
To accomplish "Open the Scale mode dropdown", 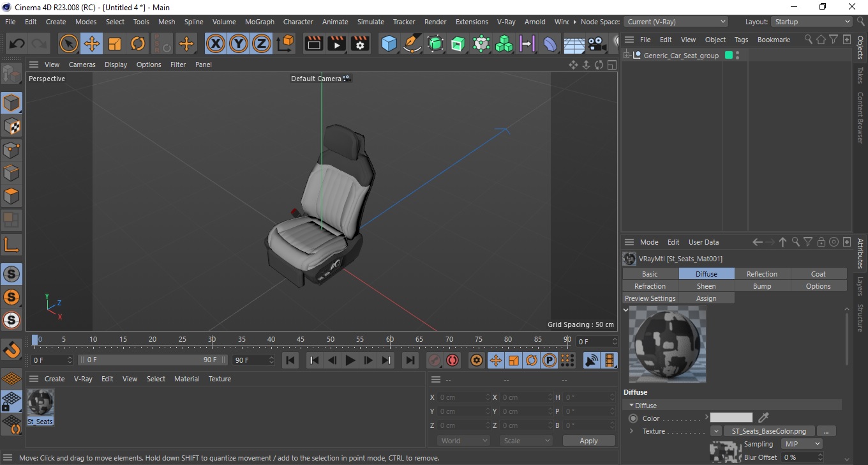I will point(526,441).
